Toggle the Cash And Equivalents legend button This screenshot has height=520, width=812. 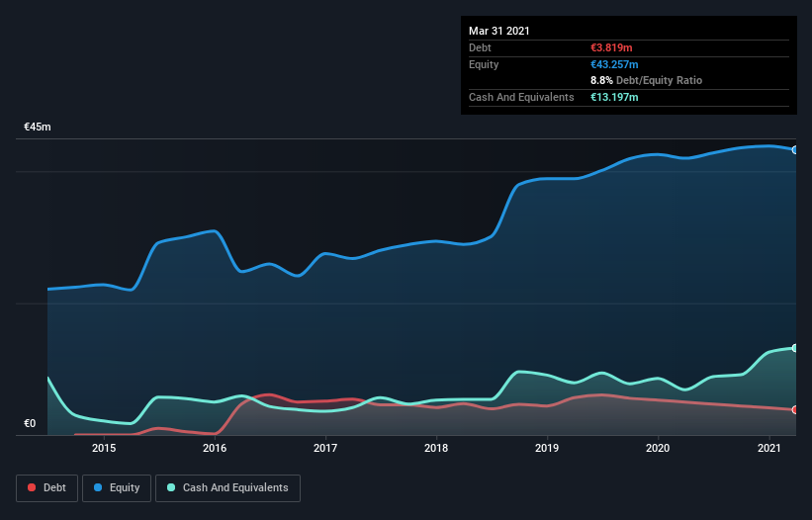(227, 488)
